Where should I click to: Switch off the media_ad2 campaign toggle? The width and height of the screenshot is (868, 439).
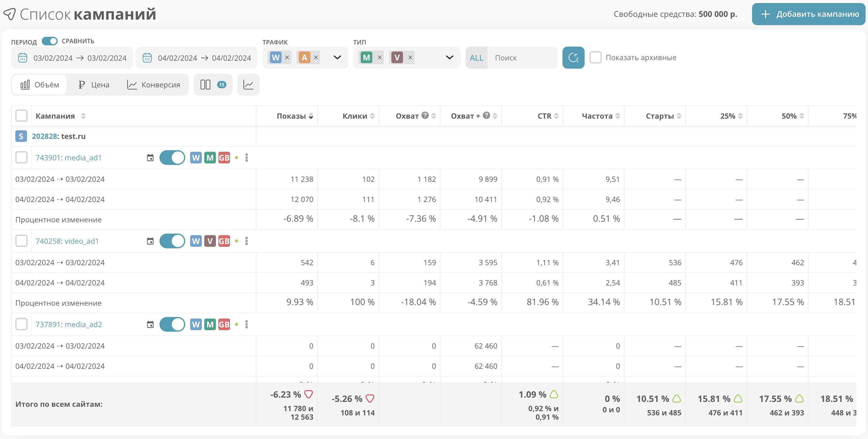pyautogui.click(x=172, y=324)
